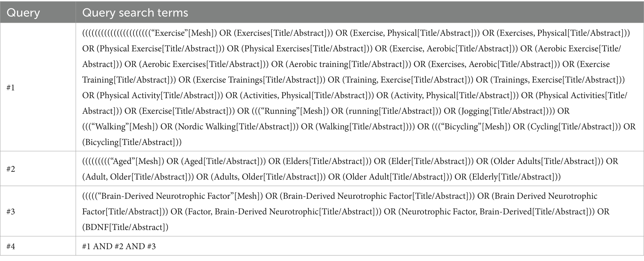The image size is (644, 261).
Task: Select the #4 query row label
Action: (11, 247)
